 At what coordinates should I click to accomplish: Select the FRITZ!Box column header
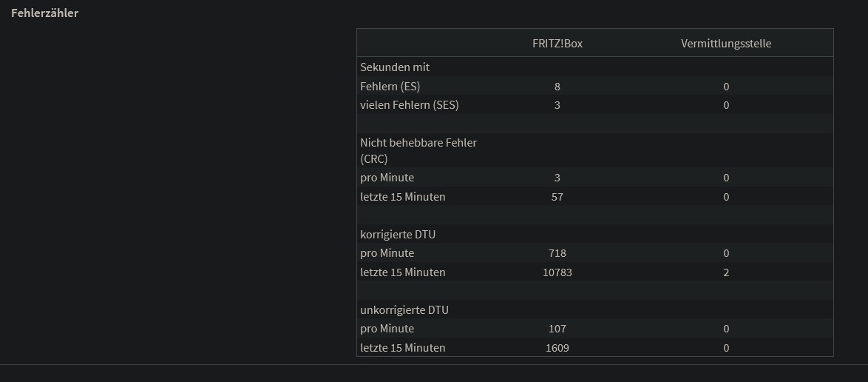557,44
